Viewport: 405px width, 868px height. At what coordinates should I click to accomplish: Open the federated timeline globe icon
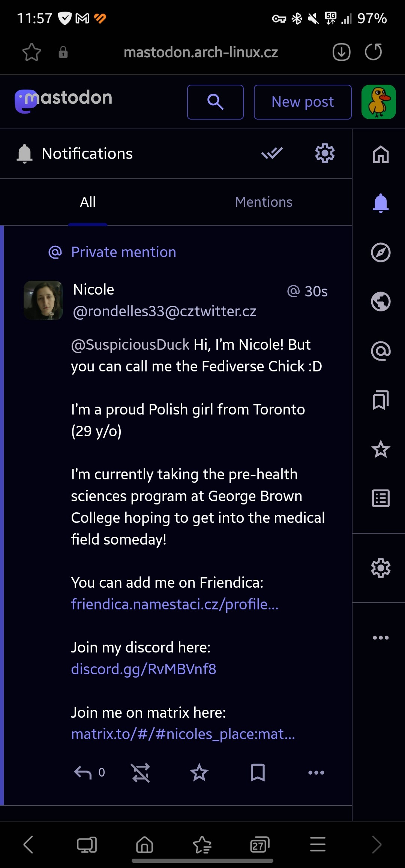point(381,302)
